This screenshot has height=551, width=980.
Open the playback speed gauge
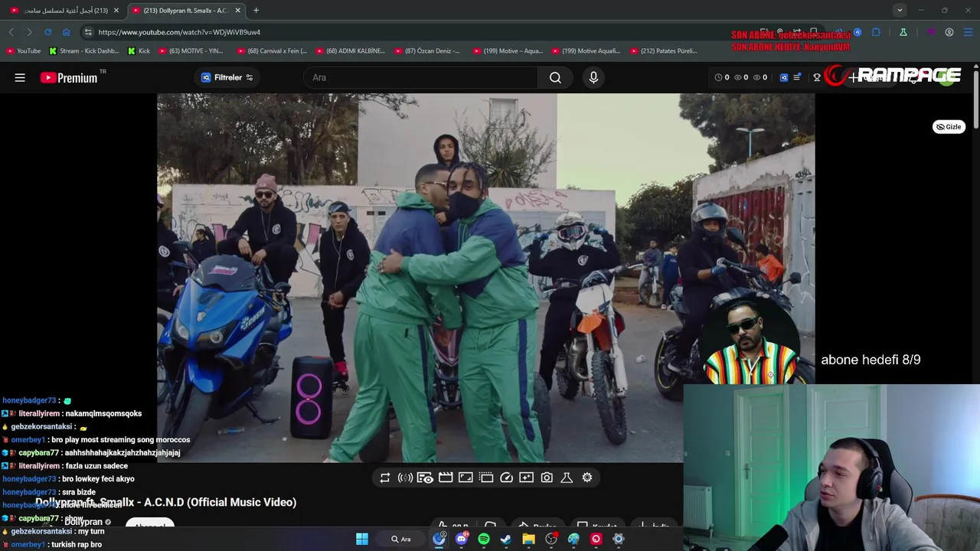(506, 478)
